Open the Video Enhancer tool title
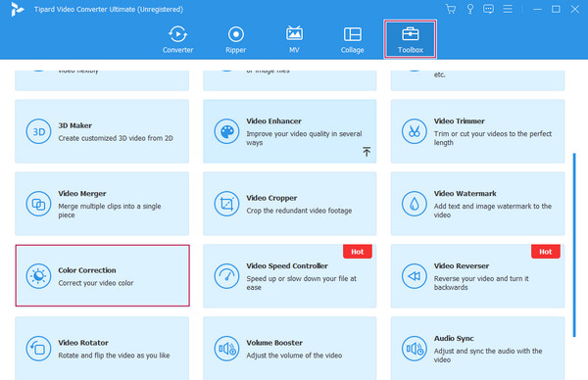This screenshot has height=380, width=588. click(273, 121)
